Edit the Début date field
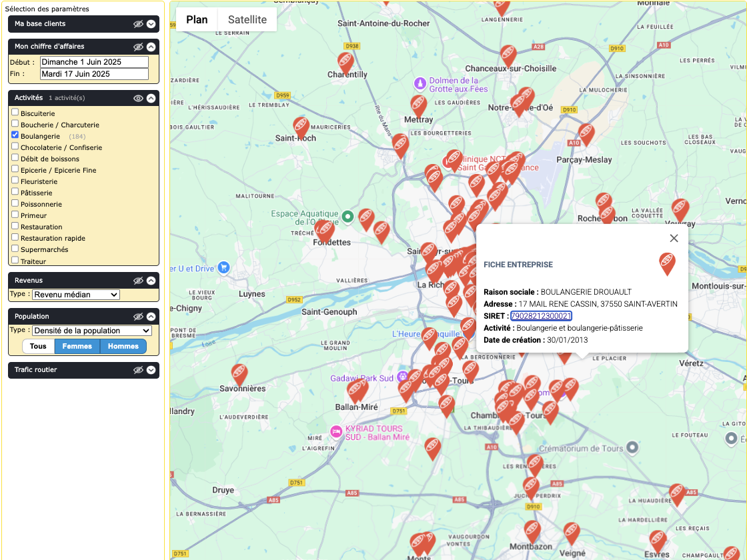747x560 pixels. click(94, 62)
